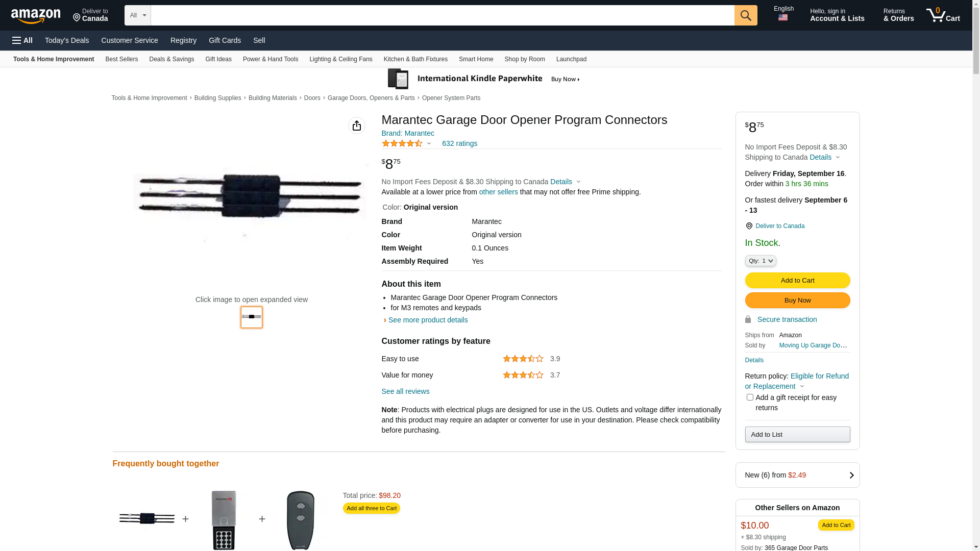Viewport: 980px width, 551px height.
Task: Check the gift receipt checkbox
Action: click(750, 397)
